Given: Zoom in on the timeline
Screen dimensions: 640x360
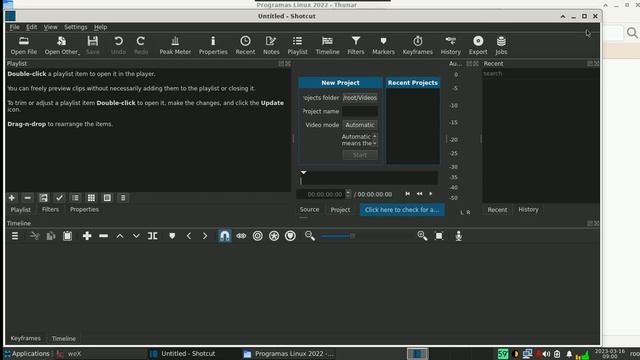Looking at the screenshot, I should (x=422, y=236).
